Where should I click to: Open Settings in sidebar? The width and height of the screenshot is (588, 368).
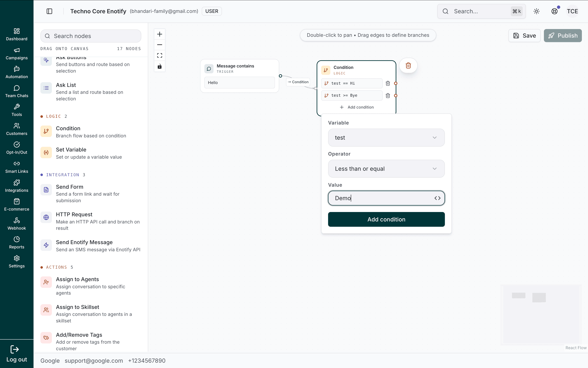click(x=17, y=262)
